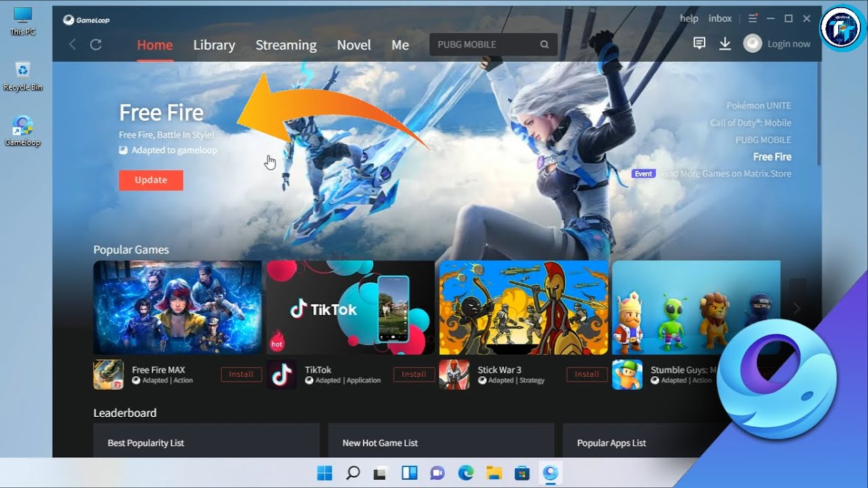The image size is (868, 488).
Task: Open File Explorer from the taskbar
Action: tap(494, 472)
